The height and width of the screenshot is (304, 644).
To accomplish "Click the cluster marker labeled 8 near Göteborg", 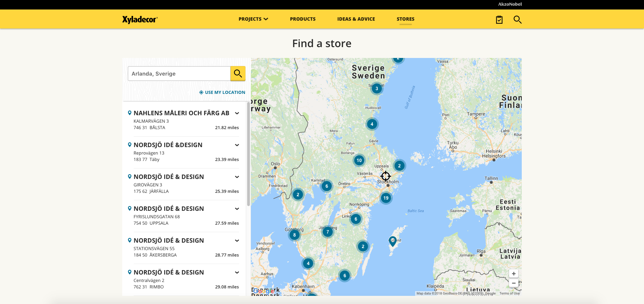I will 294,235.
